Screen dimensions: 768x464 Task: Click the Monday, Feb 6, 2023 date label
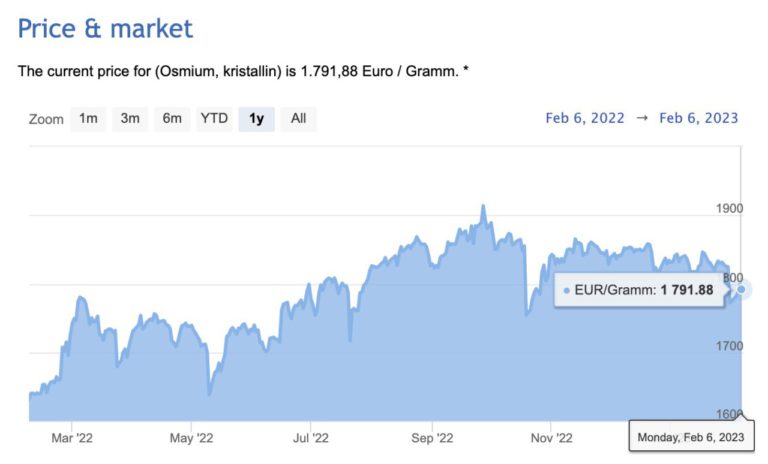tap(691, 437)
